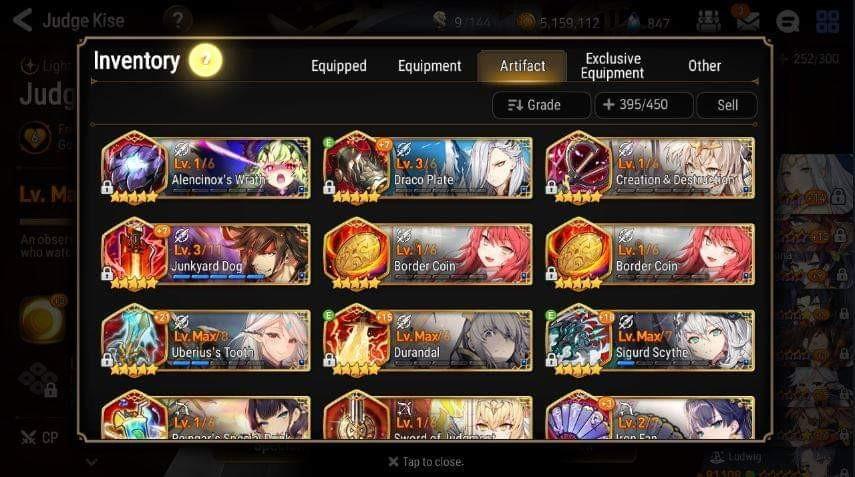Select the Uberius's Tooth artifact card
The width and height of the screenshot is (855, 477).
pyautogui.click(x=206, y=340)
